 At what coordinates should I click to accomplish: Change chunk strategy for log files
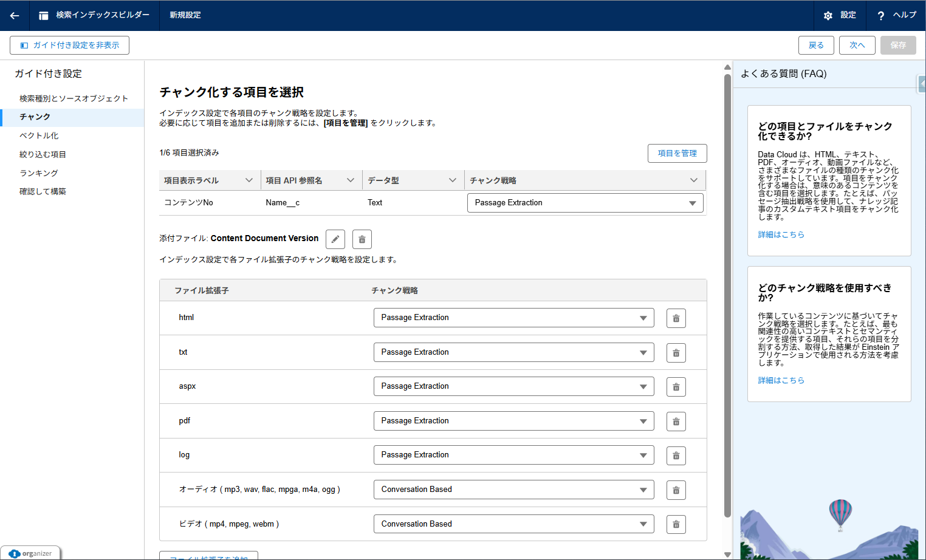click(513, 455)
